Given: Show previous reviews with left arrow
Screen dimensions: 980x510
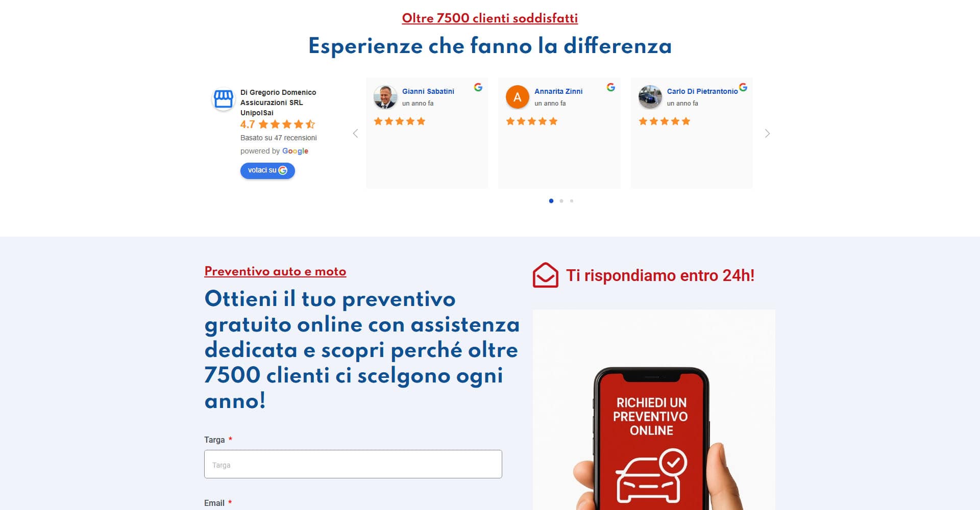Looking at the screenshot, I should [355, 134].
